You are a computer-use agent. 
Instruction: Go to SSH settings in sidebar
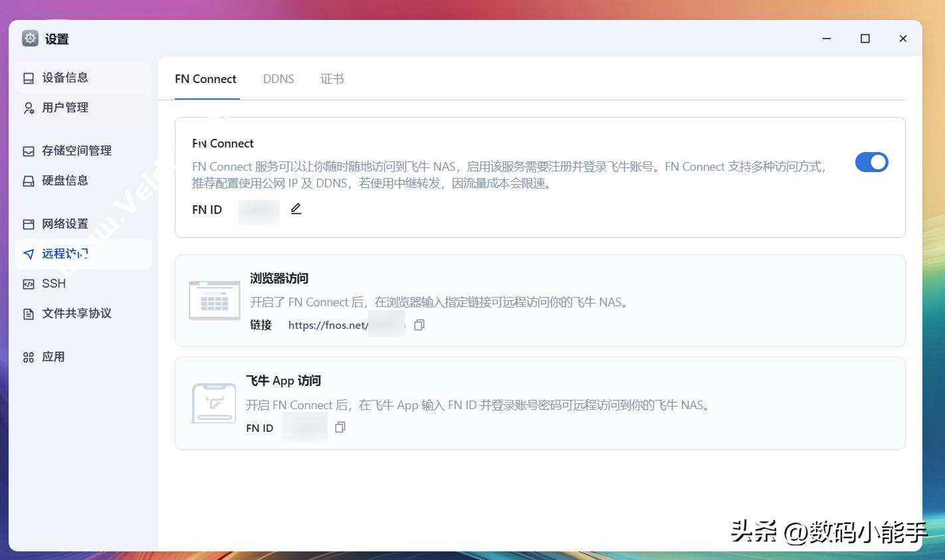[83, 284]
